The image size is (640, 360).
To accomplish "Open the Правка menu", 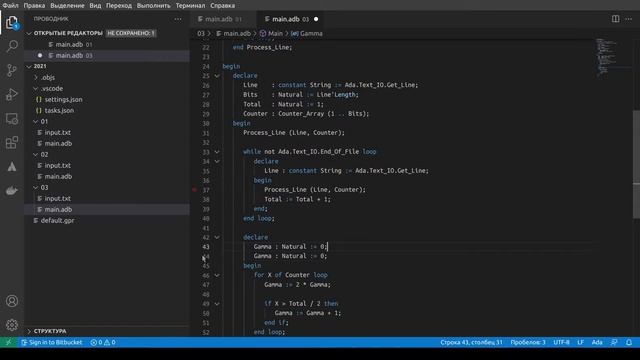I will coord(34,5).
